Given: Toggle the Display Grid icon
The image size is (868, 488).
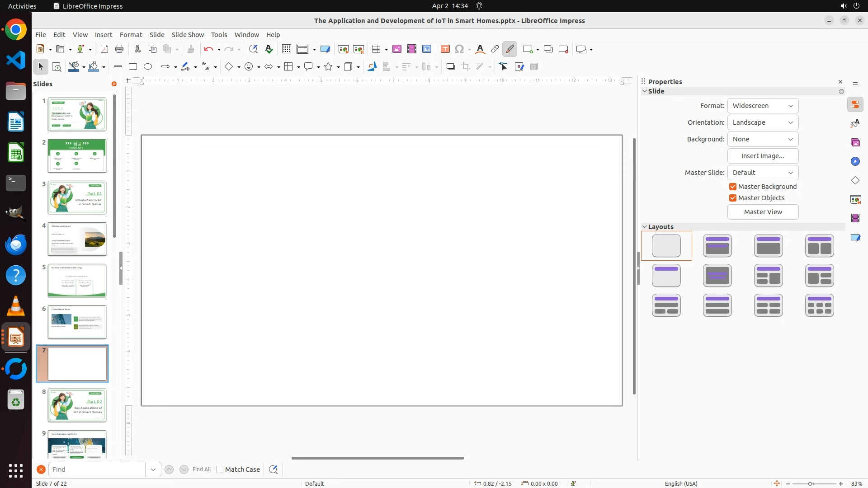Looking at the screenshot, I should coord(287,49).
